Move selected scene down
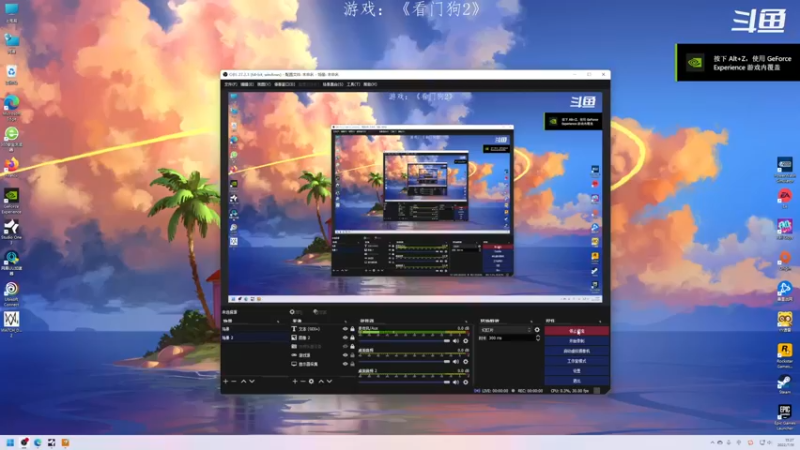 [252, 381]
